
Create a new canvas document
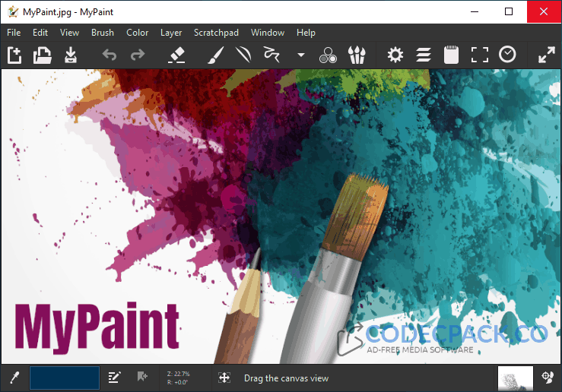pos(14,55)
